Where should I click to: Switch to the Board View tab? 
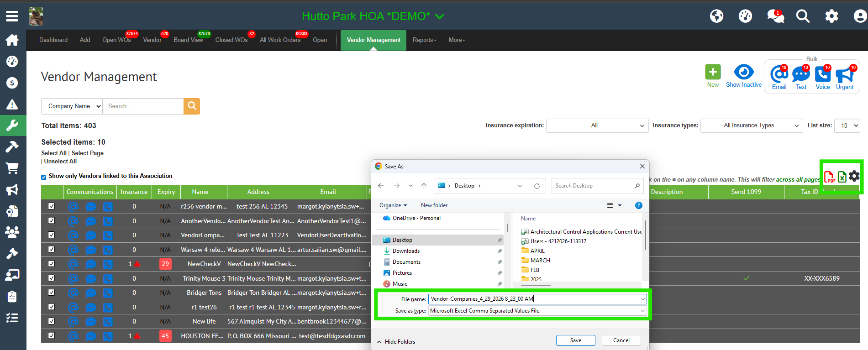pos(188,40)
